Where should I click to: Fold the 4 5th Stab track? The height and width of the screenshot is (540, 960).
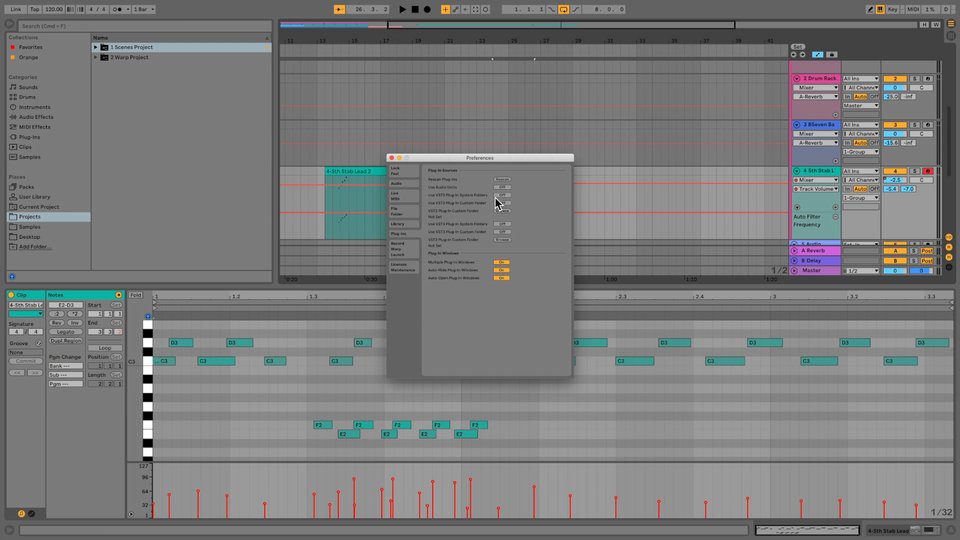click(x=797, y=171)
